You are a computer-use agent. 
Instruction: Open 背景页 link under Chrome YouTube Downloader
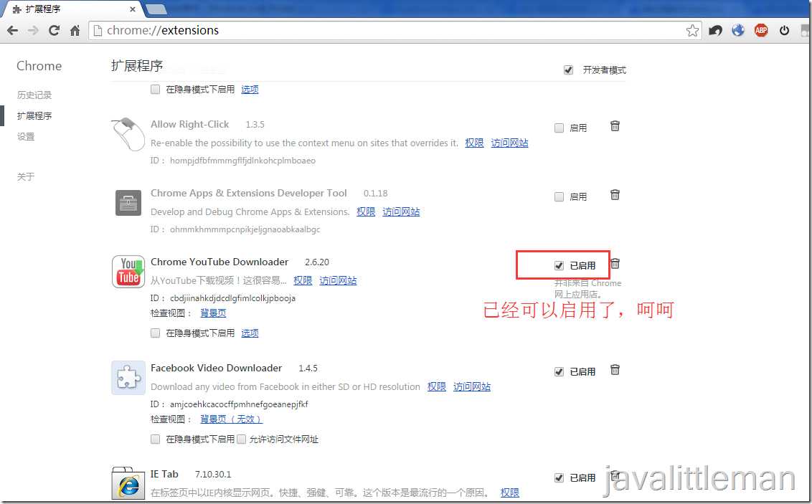[x=213, y=313]
